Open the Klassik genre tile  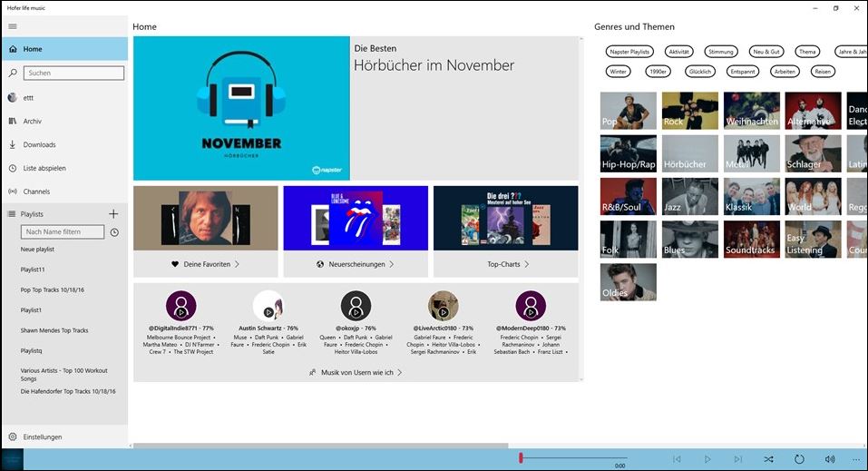point(752,196)
